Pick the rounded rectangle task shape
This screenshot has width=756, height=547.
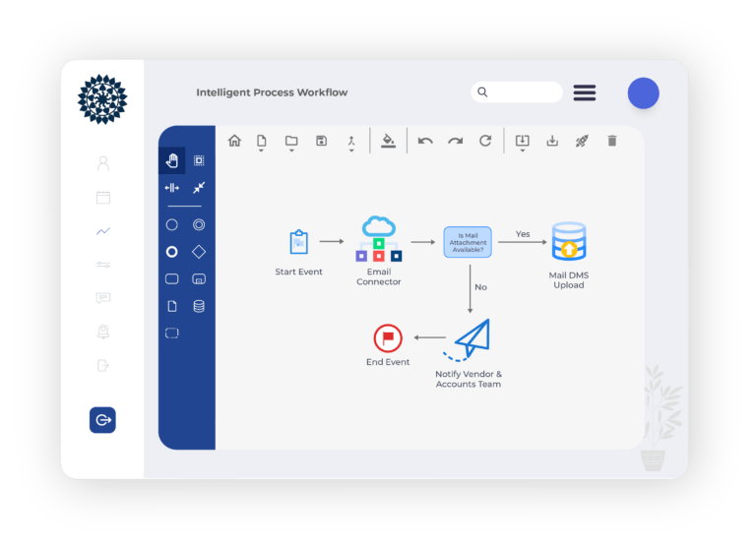[171, 278]
